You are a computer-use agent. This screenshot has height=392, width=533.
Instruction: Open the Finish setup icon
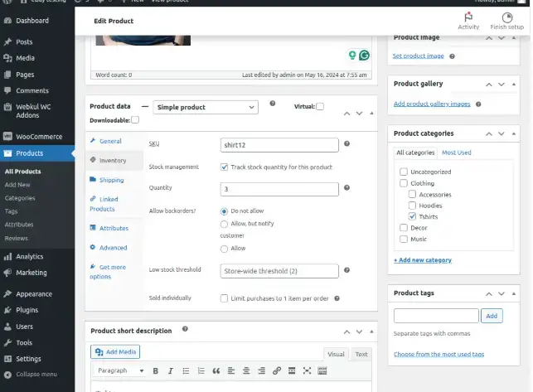[x=506, y=20]
